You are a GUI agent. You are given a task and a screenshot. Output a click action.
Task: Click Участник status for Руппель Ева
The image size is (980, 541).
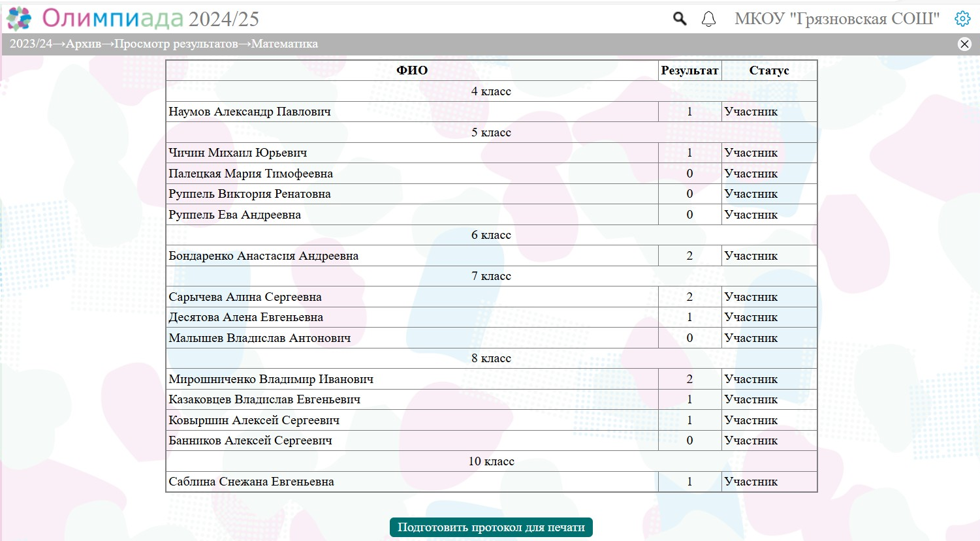click(751, 215)
